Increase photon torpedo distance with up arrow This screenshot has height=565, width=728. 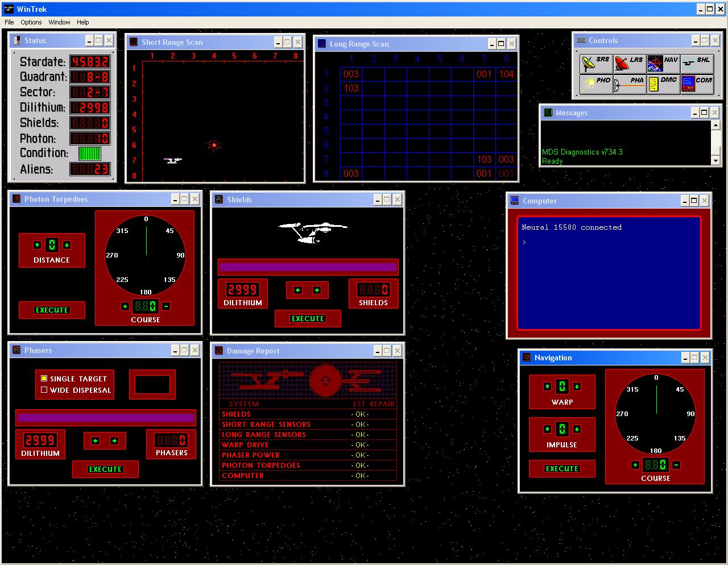[x=38, y=245]
